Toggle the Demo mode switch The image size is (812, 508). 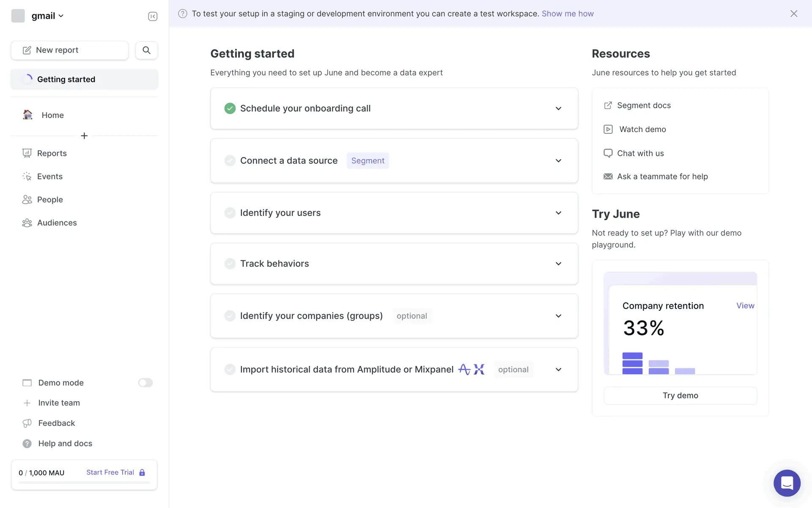coord(145,383)
